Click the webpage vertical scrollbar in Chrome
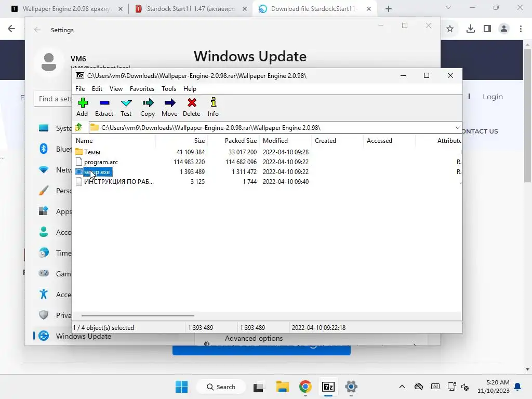The image size is (532, 399). pyautogui.click(x=527, y=115)
